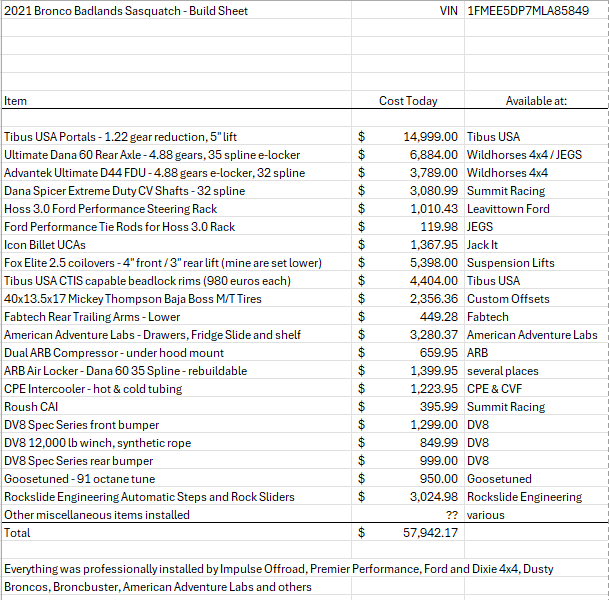Click the Item column header
609x600 pixels.
[176, 101]
